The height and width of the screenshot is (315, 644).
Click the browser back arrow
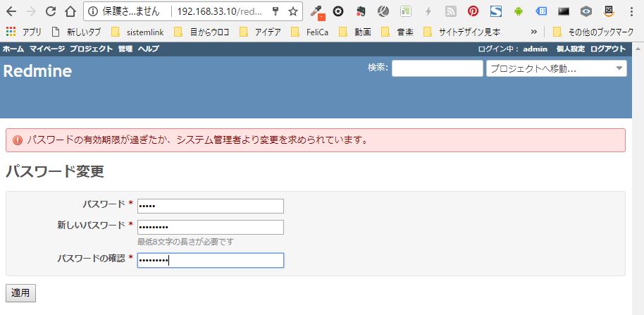(11, 11)
